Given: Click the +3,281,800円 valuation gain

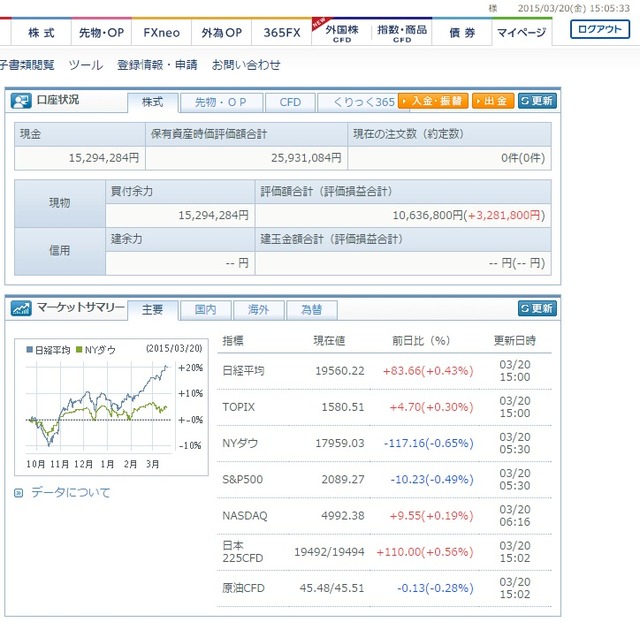Looking at the screenshot, I should coord(504,215).
